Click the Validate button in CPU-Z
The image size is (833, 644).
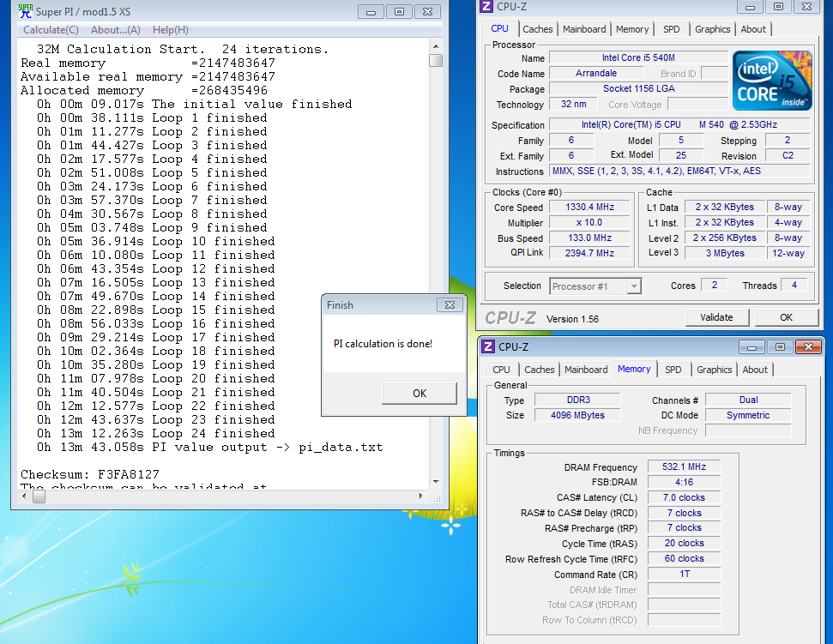pyautogui.click(x=716, y=317)
